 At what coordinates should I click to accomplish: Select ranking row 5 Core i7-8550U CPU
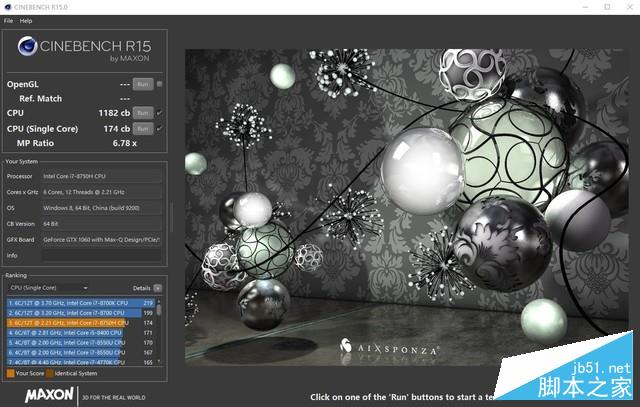(x=80, y=343)
